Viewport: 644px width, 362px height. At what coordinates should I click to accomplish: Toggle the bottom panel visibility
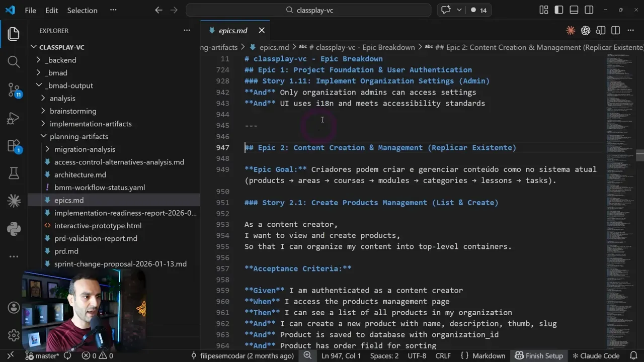[574, 10]
